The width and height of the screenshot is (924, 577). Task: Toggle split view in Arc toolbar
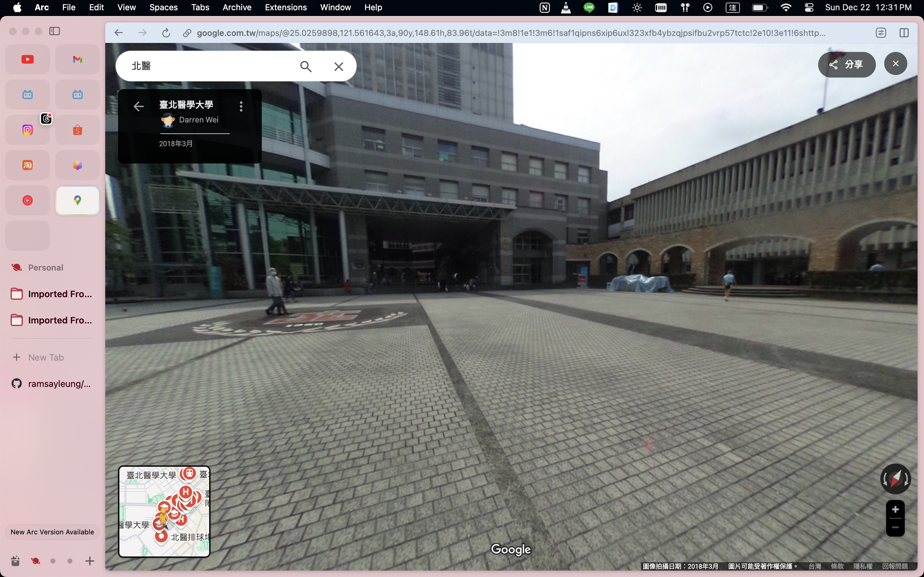tap(904, 33)
